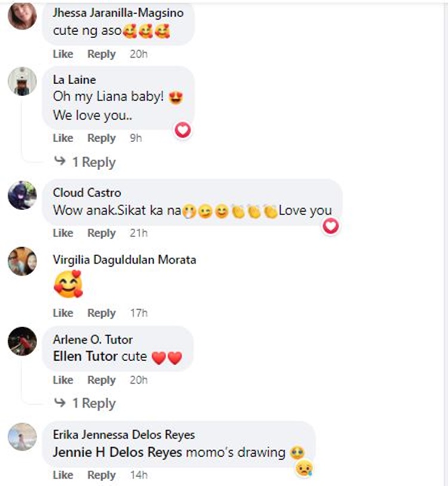Click the 17h timestamp on Virgilia's comment
This screenshot has height=486, width=448.
(139, 313)
